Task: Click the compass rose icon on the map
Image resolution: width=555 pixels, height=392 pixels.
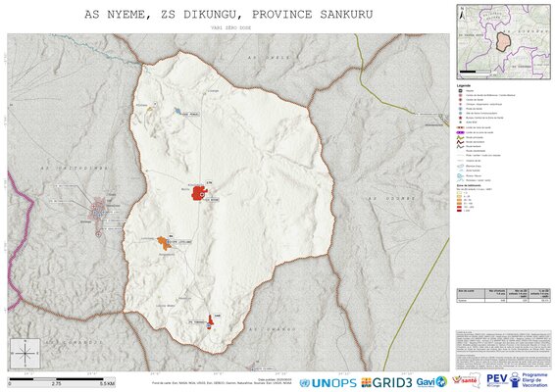Action: coord(25,353)
